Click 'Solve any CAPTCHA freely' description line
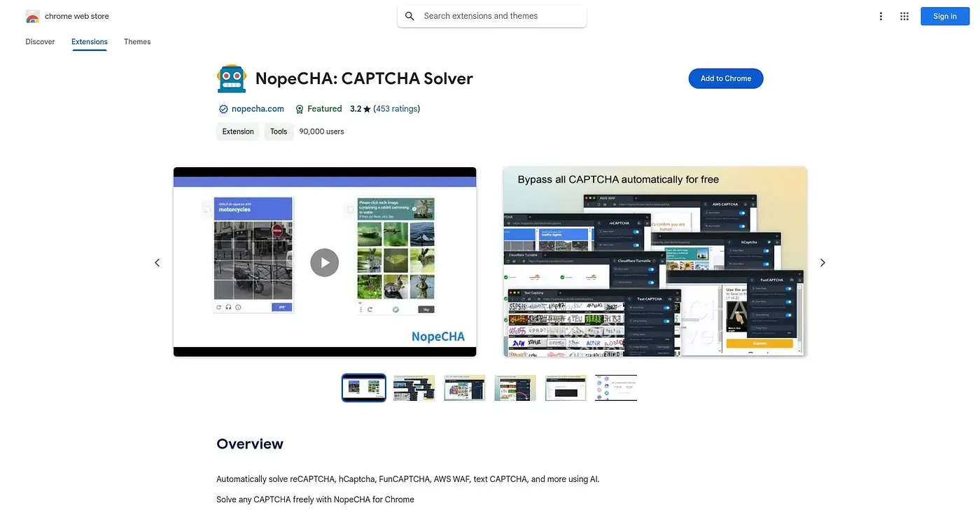This screenshot has height=510, width=980. tap(315, 500)
